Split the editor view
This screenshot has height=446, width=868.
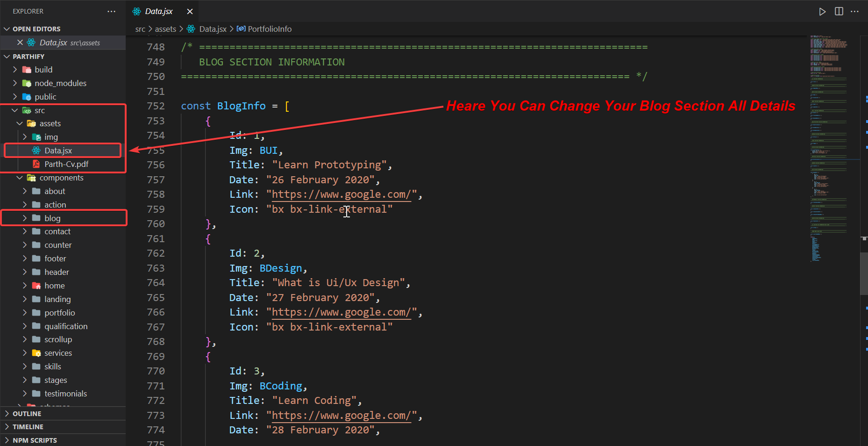point(838,11)
